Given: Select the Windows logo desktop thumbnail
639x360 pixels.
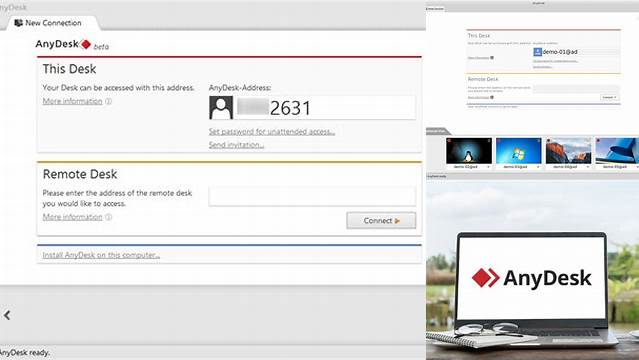Looking at the screenshot, I should tap(518, 151).
